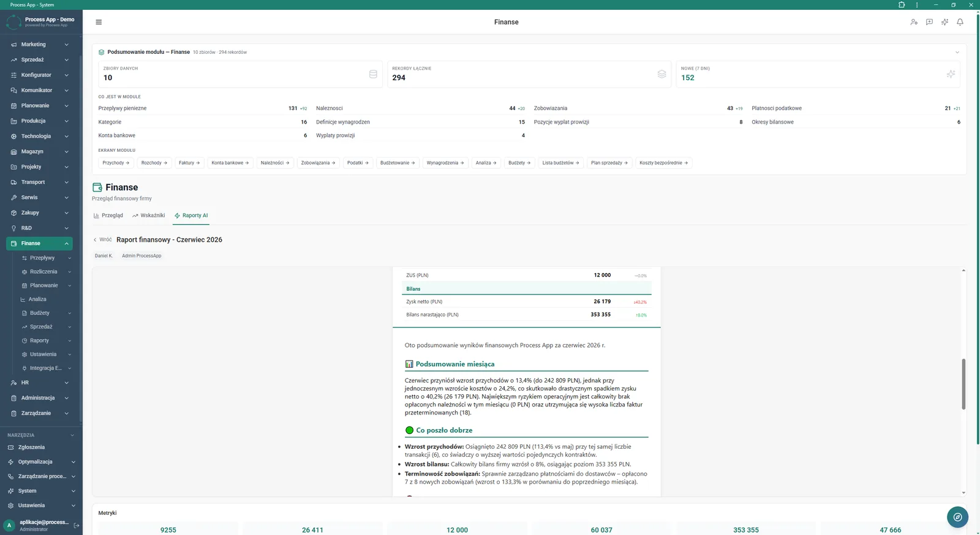This screenshot has width=980, height=535.
Task: Click the user profile icon in header
Action: tap(914, 22)
